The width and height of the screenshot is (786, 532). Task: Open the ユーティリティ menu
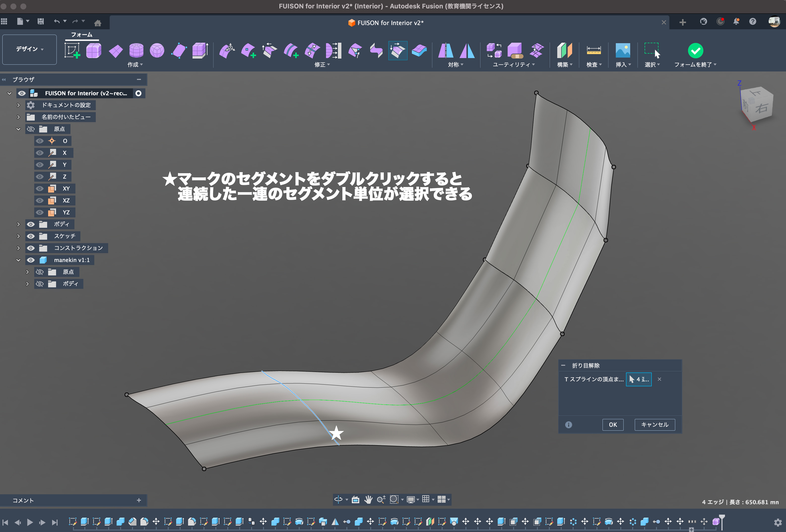pos(513,65)
